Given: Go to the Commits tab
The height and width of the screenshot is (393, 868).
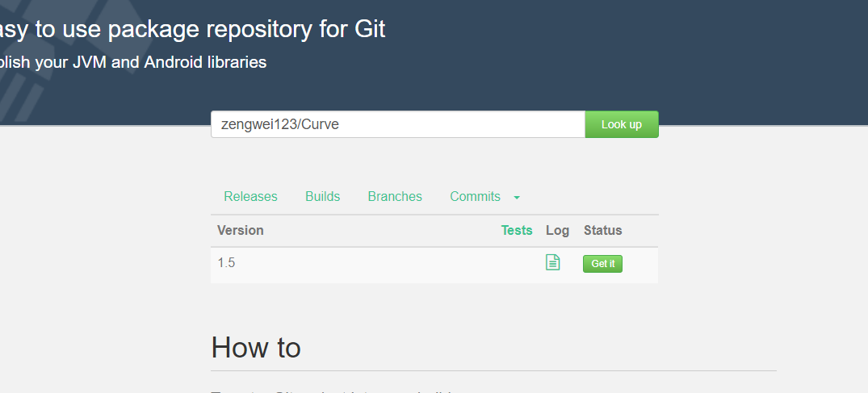Looking at the screenshot, I should (475, 197).
